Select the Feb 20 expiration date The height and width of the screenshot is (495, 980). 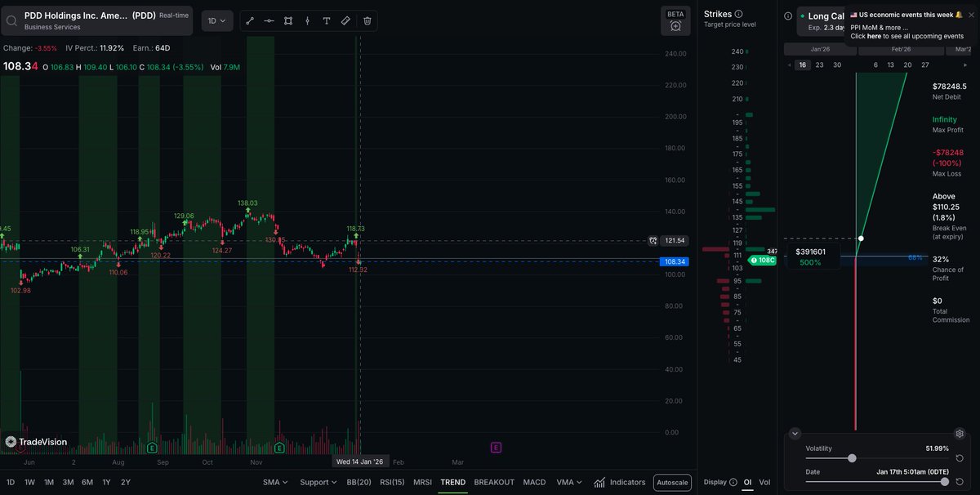pyautogui.click(x=907, y=65)
